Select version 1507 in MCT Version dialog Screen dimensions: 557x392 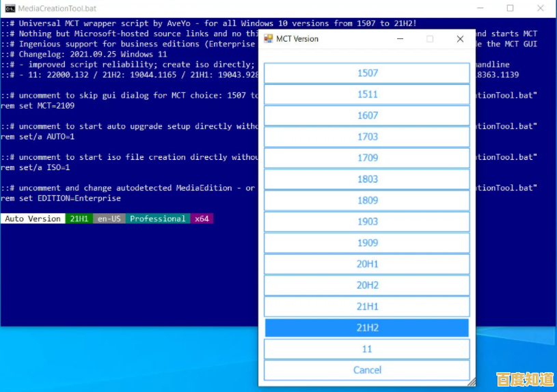tap(367, 73)
